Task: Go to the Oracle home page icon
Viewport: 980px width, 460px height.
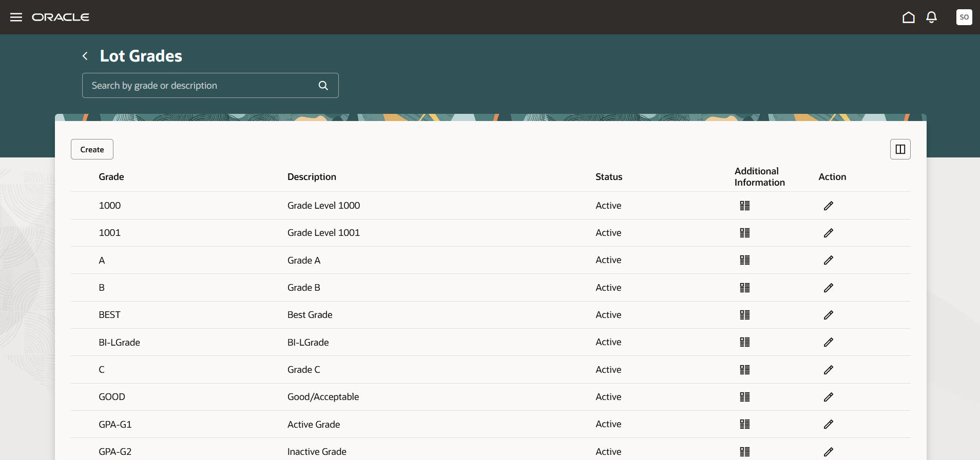Action: click(908, 17)
